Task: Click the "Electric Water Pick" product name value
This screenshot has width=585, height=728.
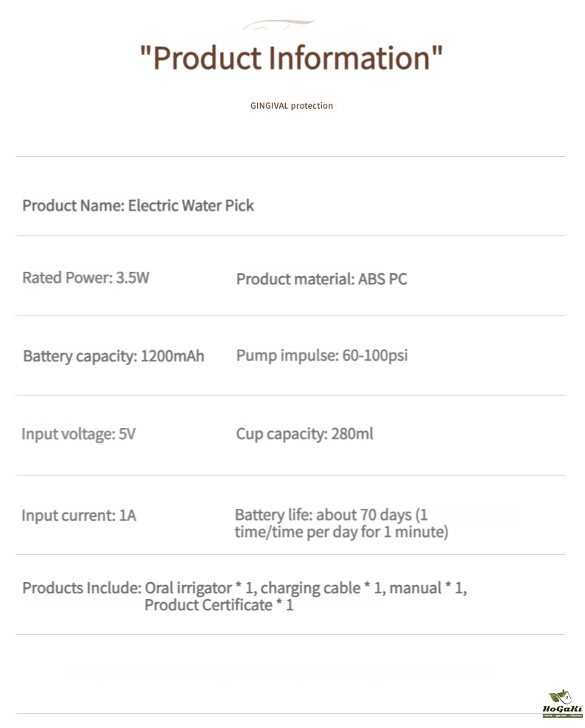Action: [191, 206]
